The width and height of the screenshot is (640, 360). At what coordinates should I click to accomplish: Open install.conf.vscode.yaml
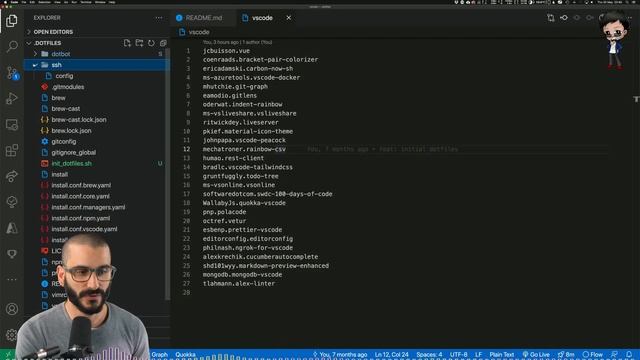tap(84, 229)
